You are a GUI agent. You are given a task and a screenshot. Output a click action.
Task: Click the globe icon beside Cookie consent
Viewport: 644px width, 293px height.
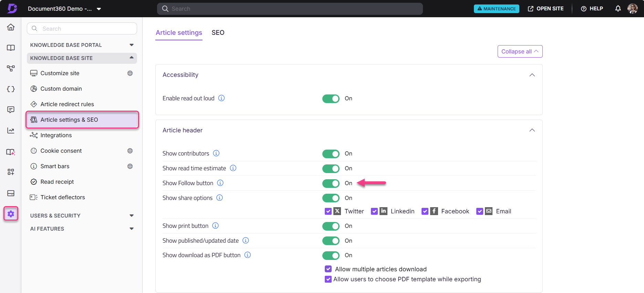coord(130,151)
